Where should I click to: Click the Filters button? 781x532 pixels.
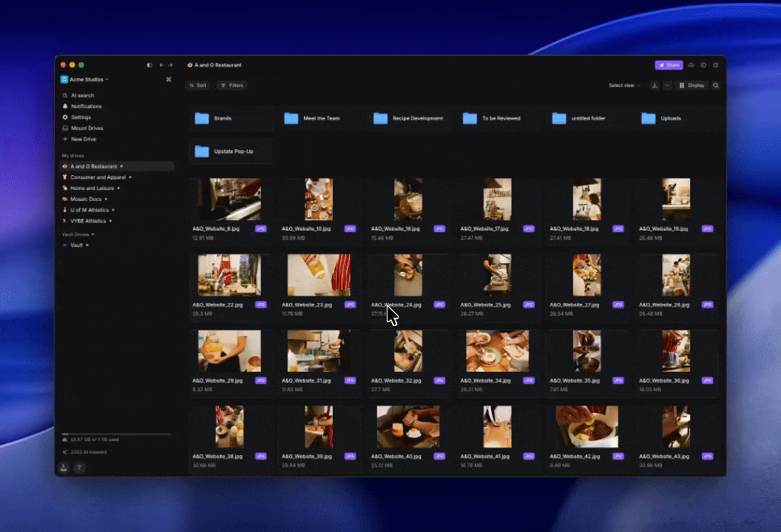[232, 86]
